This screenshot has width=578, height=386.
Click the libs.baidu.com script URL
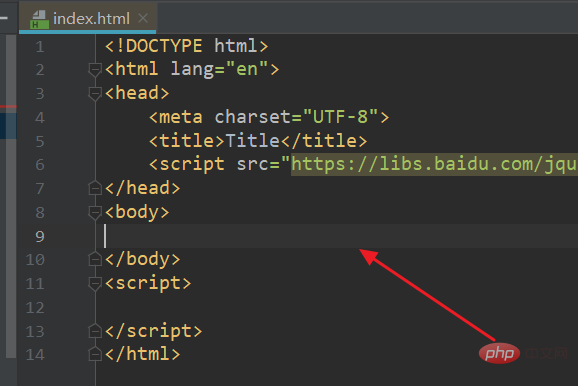click(x=434, y=164)
